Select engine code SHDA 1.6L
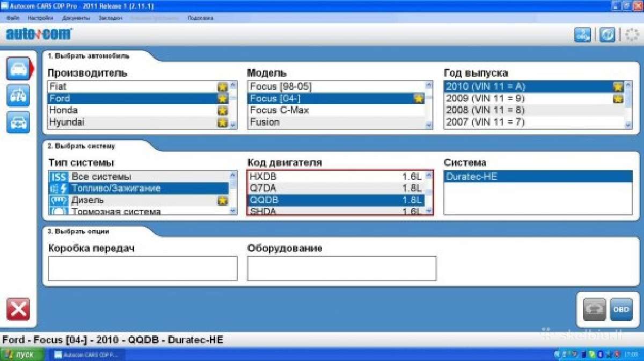 [x=336, y=211]
